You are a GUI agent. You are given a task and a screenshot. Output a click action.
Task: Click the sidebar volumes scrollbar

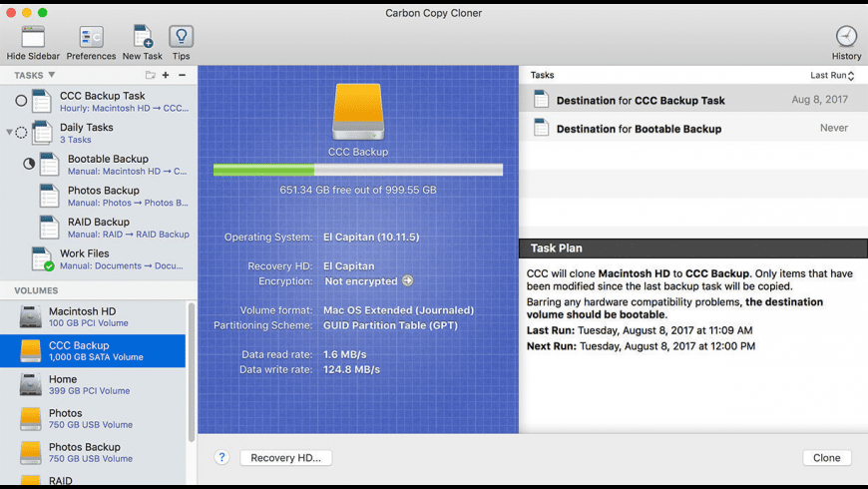coord(192,372)
